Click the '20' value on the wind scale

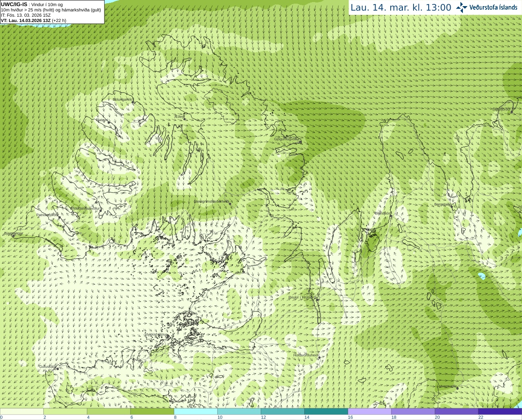(437, 417)
